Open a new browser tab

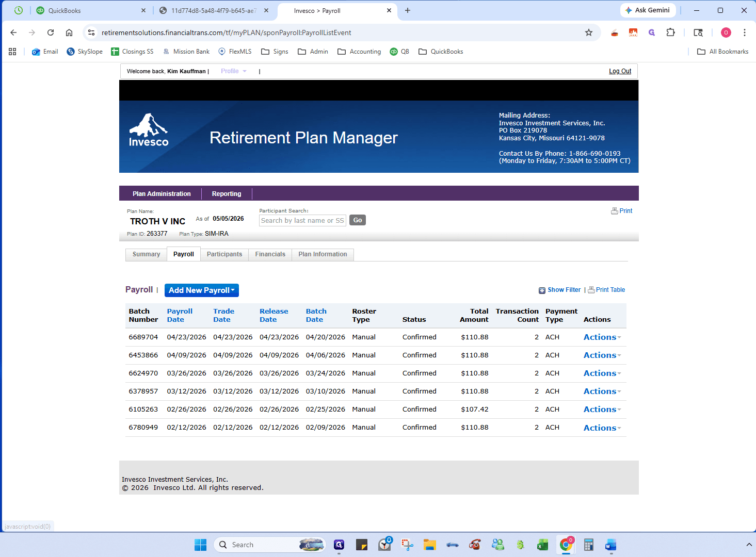pos(408,10)
